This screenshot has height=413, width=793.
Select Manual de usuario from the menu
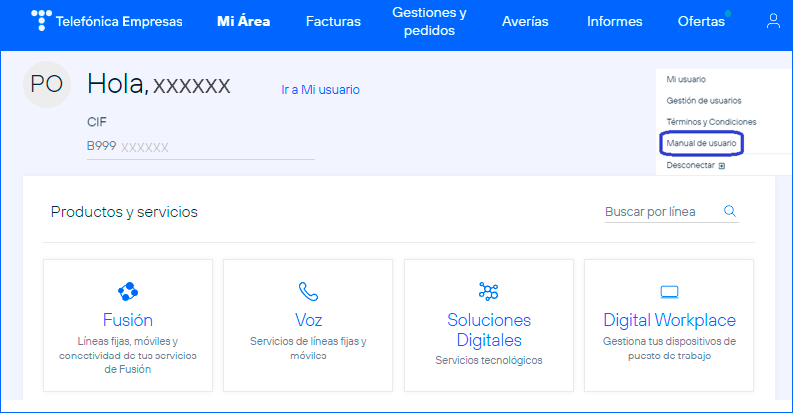[x=701, y=144]
